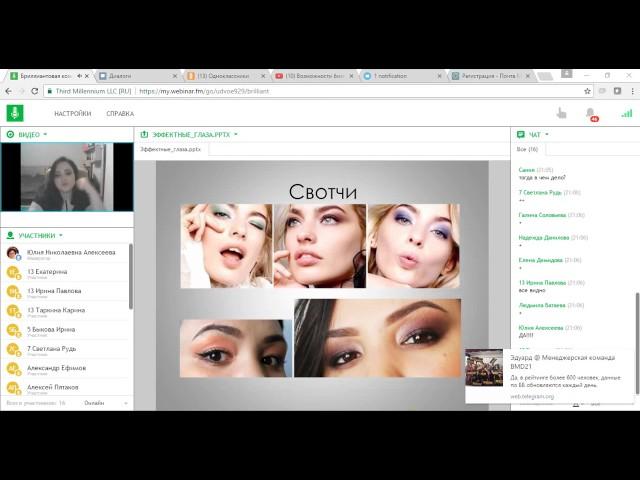Click the blue eyeshadow swatch photo
This screenshot has height=480, width=640.
coord(414,246)
